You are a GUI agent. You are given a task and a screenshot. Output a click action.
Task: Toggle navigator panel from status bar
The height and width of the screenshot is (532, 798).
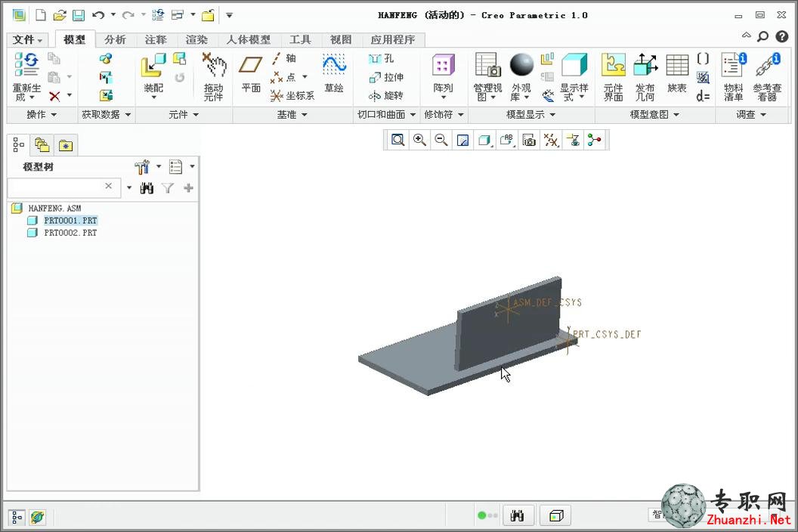(17, 518)
